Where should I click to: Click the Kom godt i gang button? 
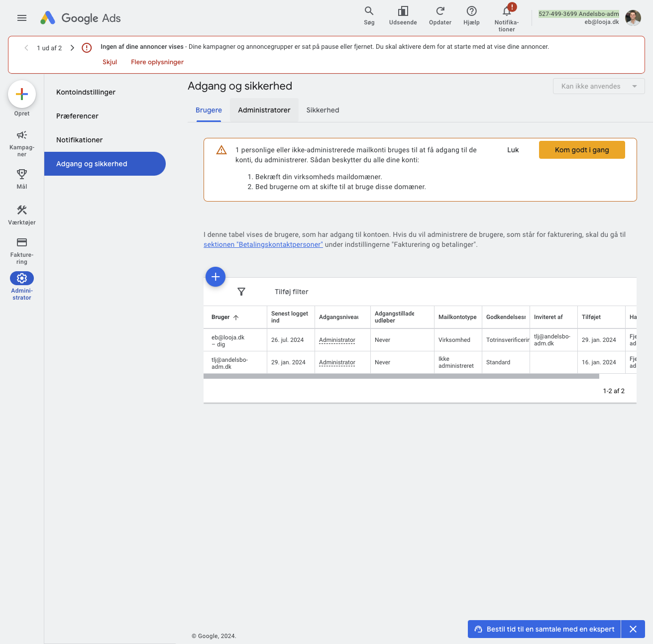coord(582,150)
